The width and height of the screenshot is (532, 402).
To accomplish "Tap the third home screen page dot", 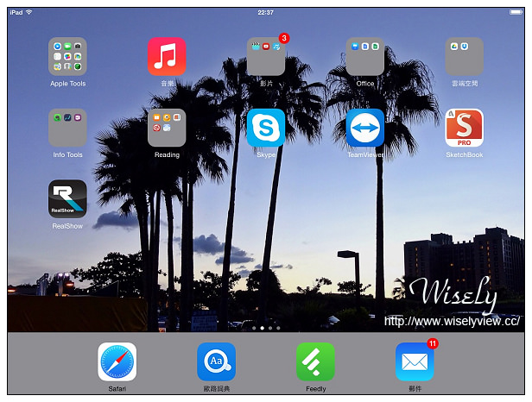I will point(270,328).
